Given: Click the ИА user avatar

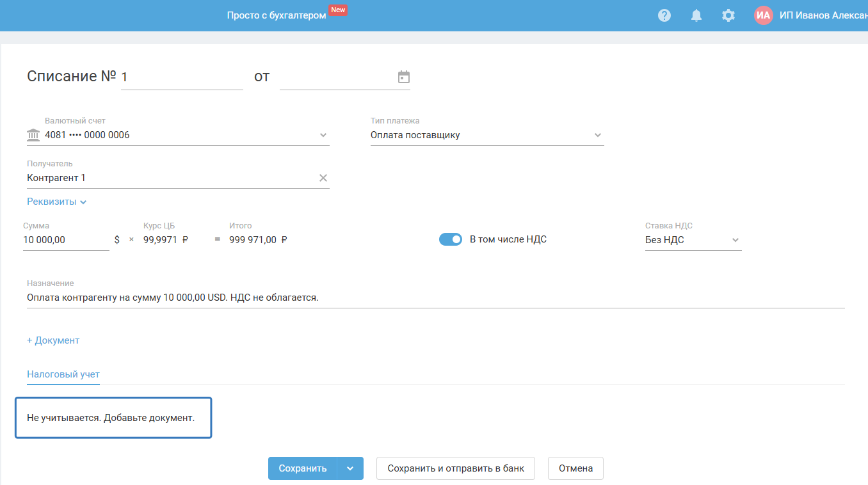Looking at the screenshot, I should point(764,15).
